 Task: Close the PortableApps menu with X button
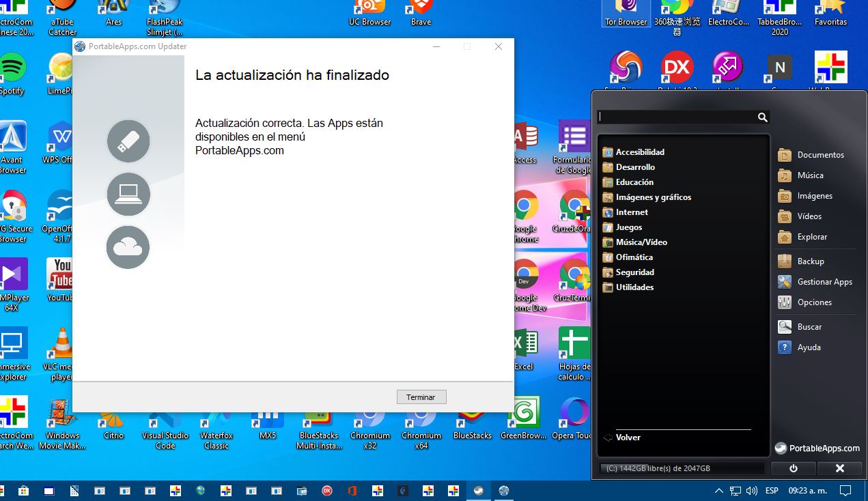840,469
